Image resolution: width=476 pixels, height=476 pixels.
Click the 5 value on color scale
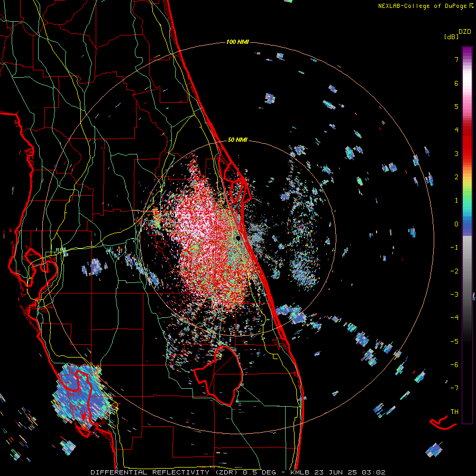coord(456,106)
